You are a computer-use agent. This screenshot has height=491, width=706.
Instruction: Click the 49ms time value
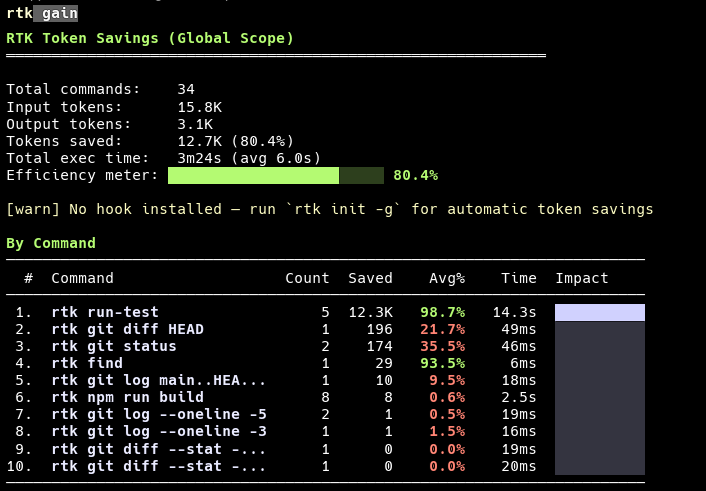point(519,329)
